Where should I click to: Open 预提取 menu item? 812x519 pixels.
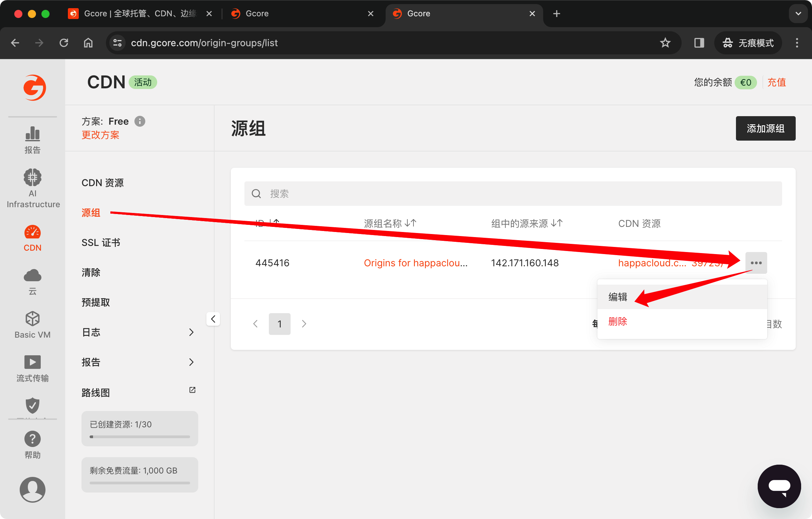pos(96,302)
